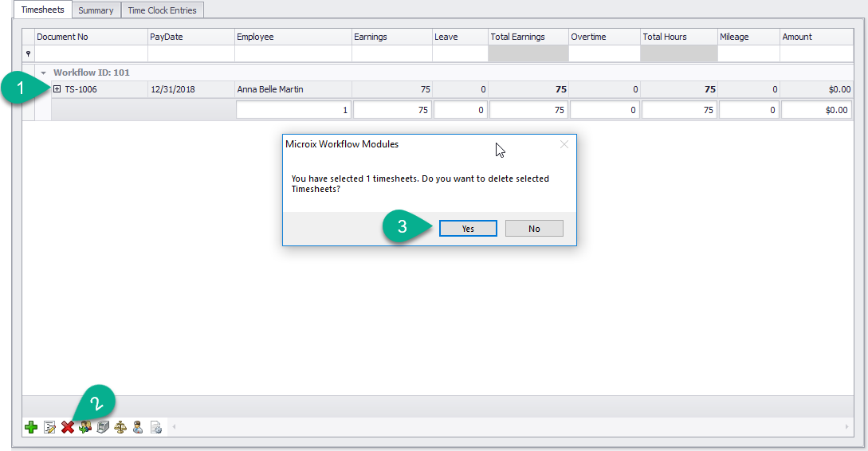Viewport: 868px width, 451px height.
Task: Open the Time Clock Entries tab
Action: point(162,10)
